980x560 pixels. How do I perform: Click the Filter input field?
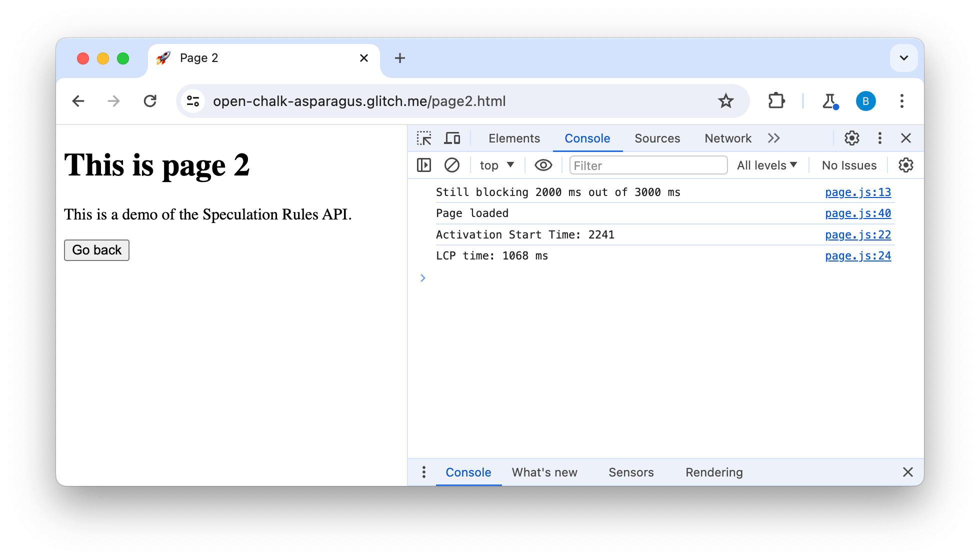pos(647,165)
